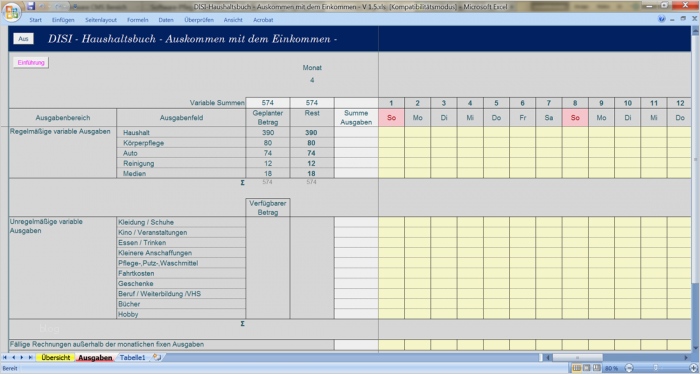Select the Körperpflege planned amount 80
Screen dimensions: 700x374
point(268,143)
